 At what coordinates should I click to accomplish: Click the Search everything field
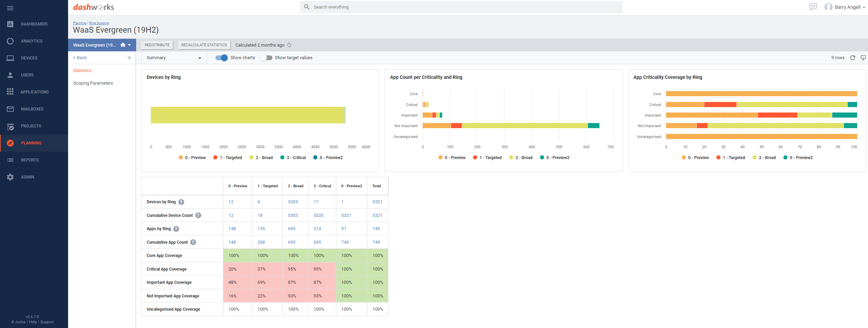[x=461, y=7]
